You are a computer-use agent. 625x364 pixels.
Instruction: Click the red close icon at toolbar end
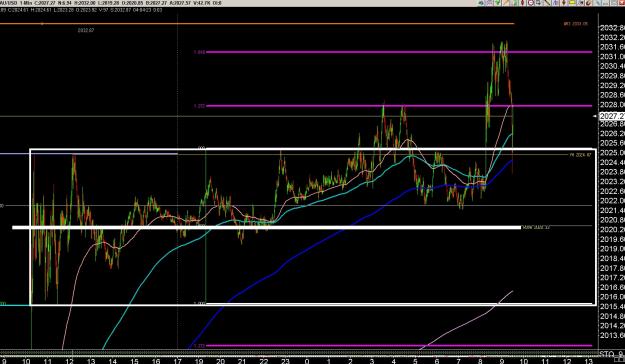click(621, 3)
